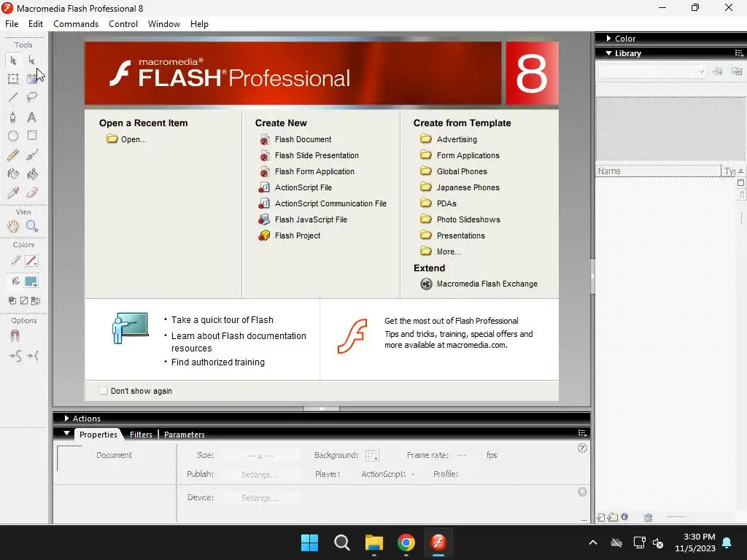Click the Library delete trash icon
This screenshot has height=560, width=747.
click(x=648, y=517)
